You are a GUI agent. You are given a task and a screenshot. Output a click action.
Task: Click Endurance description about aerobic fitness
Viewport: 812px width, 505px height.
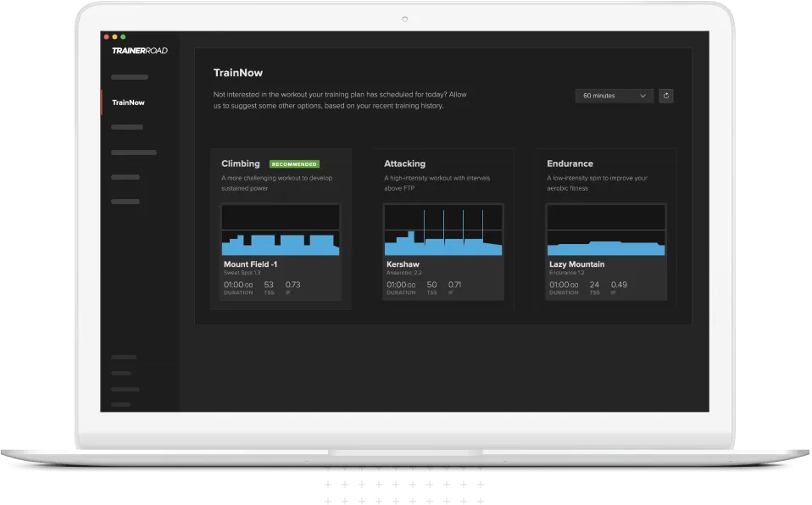[x=598, y=183]
